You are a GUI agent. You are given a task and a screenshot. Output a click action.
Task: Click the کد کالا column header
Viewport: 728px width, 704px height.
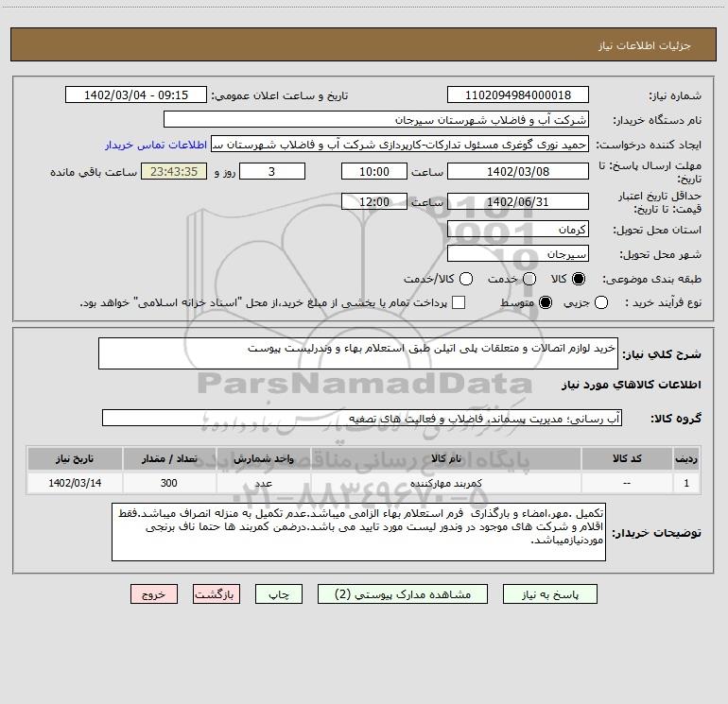tap(627, 458)
